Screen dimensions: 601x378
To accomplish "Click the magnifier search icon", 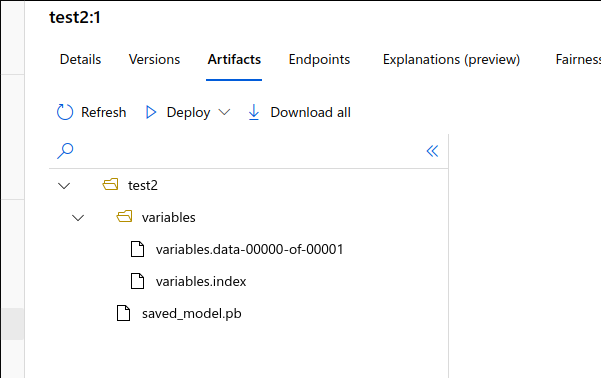I will click(x=65, y=151).
